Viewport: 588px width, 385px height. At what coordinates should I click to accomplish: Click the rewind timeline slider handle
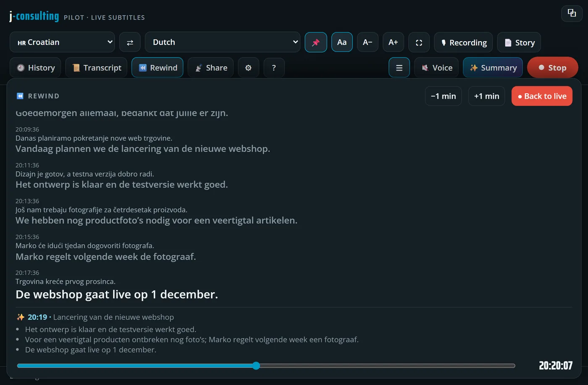[x=256, y=366]
